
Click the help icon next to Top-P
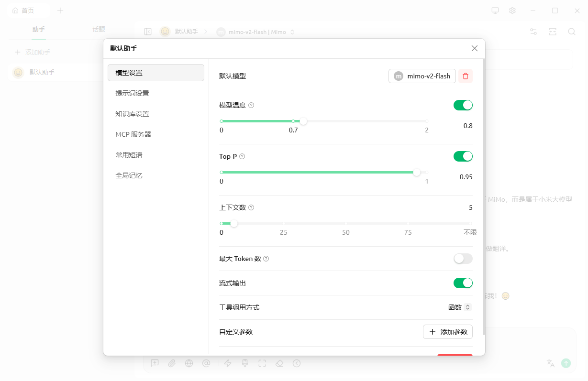click(242, 156)
